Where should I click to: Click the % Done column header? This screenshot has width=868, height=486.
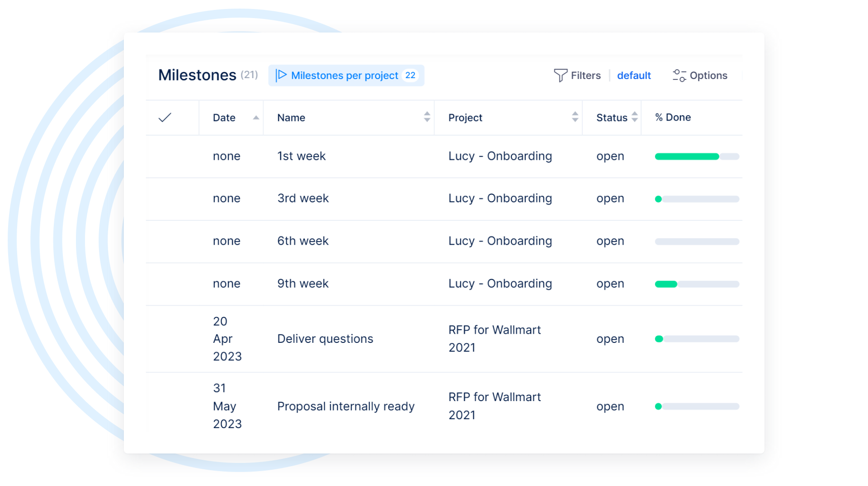point(673,117)
